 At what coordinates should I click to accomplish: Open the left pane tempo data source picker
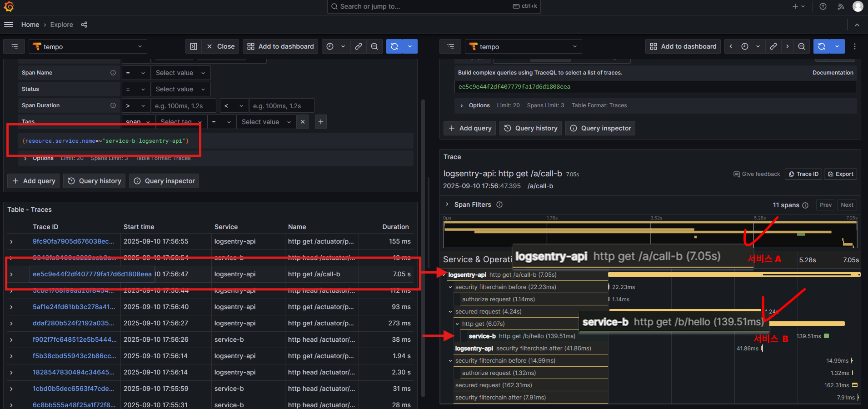tap(88, 46)
